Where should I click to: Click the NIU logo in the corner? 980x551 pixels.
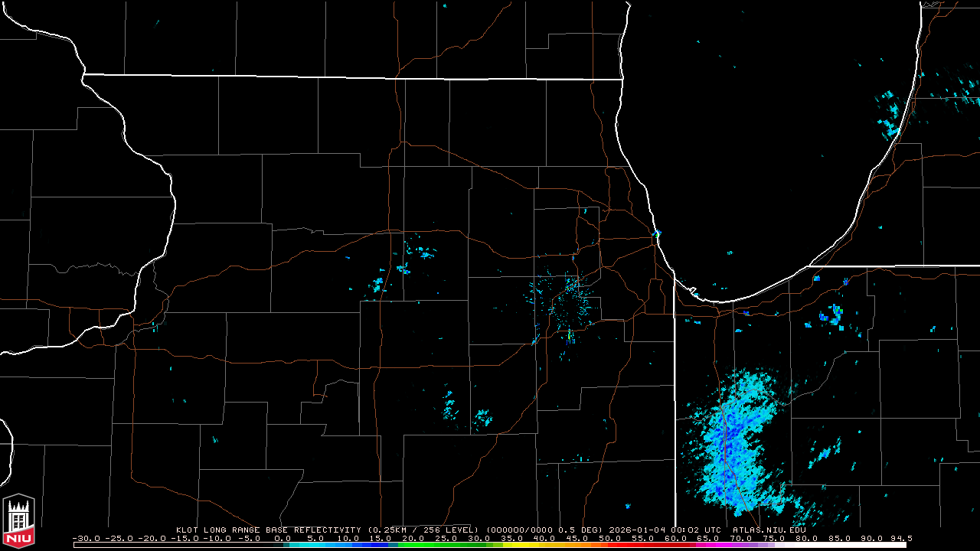[x=18, y=520]
